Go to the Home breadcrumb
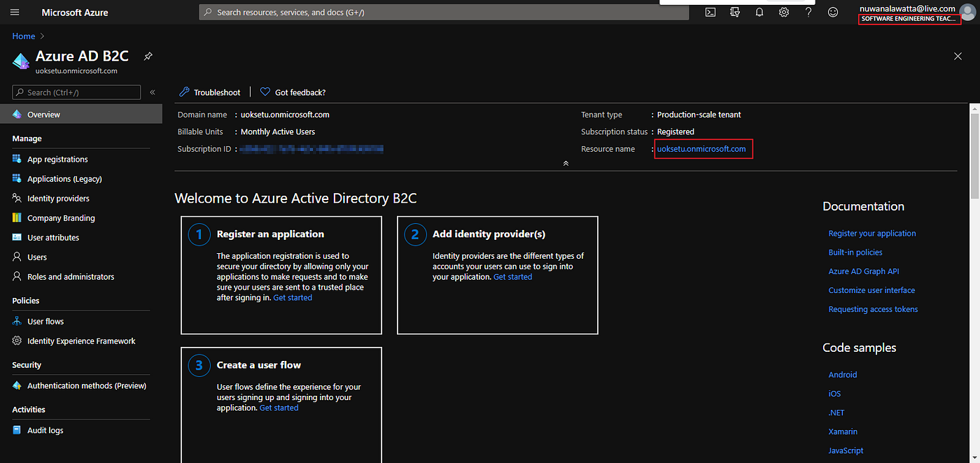Viewport: 980px width, 463px height. [x=24, y=36]
